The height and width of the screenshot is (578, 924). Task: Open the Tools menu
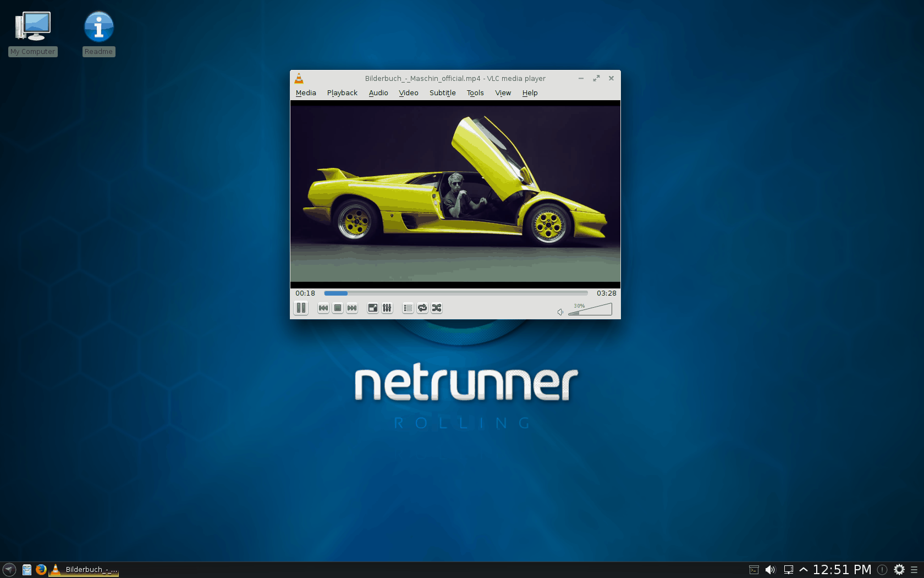click(475, 93)
